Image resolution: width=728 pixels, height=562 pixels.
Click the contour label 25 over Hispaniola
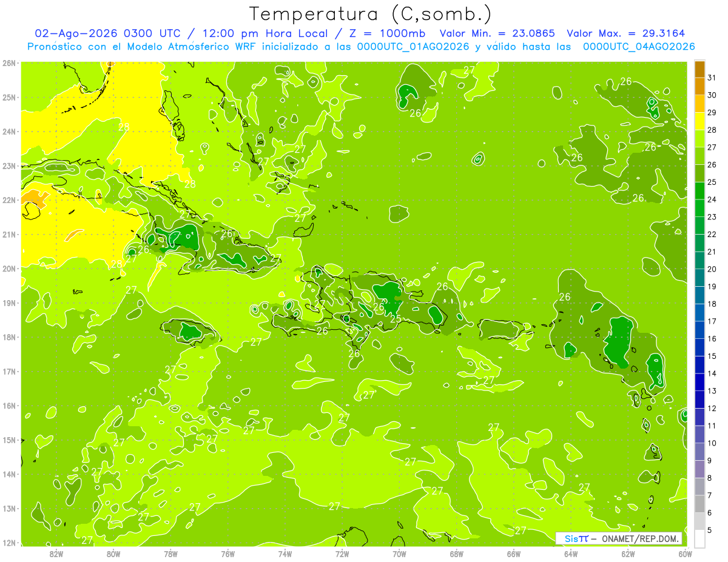click(x=396, y=319)
